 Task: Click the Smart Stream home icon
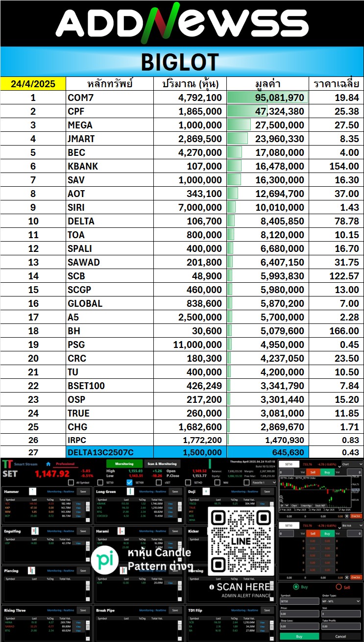point(48,464)
